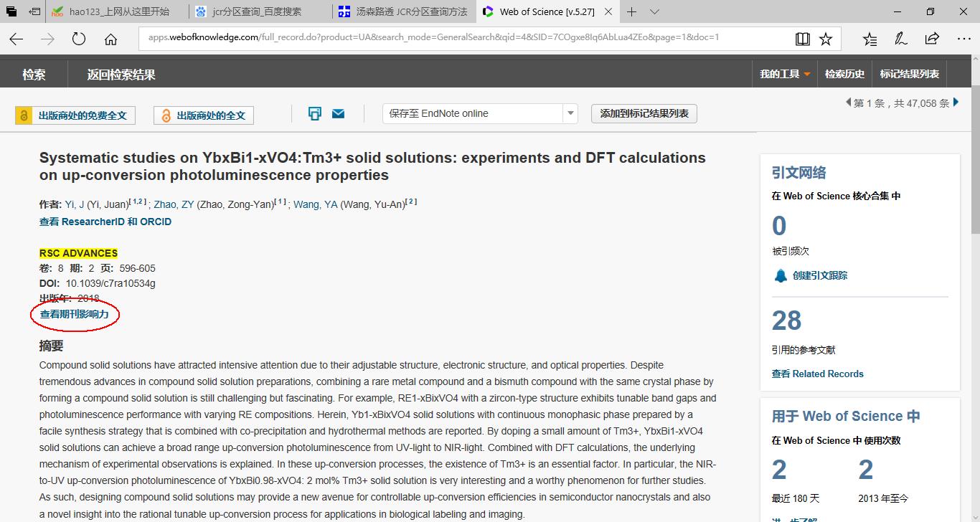The width and height of the screenshot is (980, 522).
Task: Open web notes pen icon
Action: coord(901,39)
